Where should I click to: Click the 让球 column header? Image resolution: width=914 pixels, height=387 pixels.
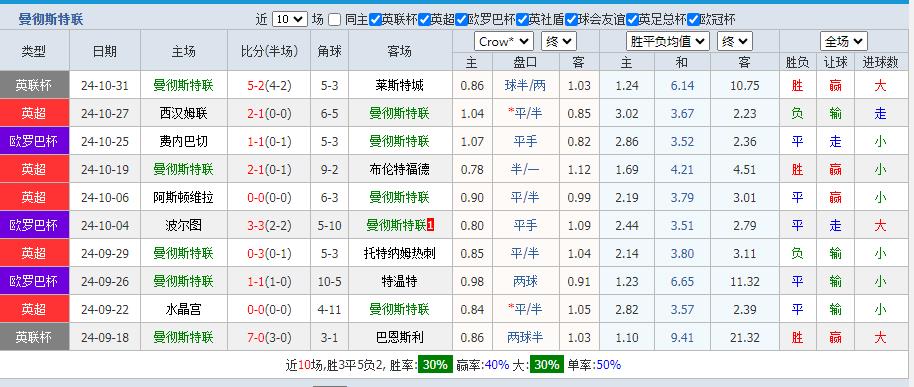point(835,63)
